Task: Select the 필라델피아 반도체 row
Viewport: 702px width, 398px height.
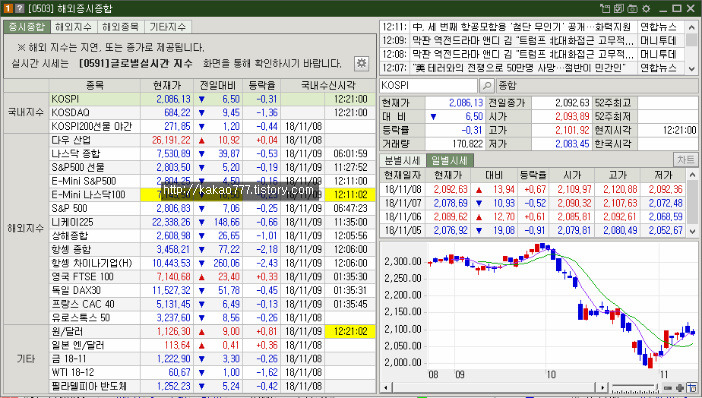Action: tap(212, 386)
